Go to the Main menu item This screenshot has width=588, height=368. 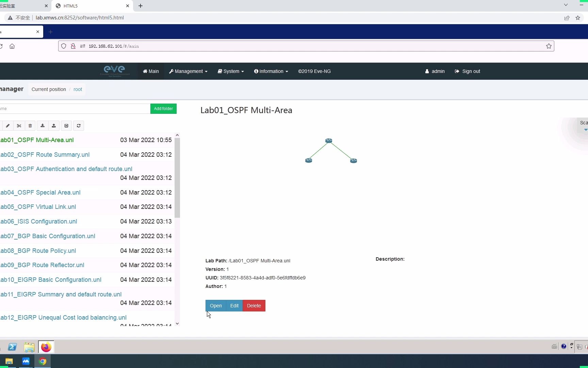tap(151, 71)
